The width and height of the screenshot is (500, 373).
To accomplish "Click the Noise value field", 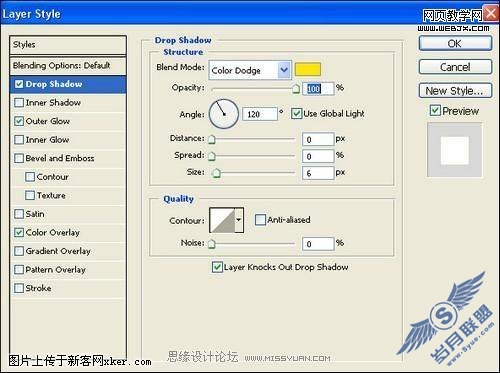I will click(318, 244).
